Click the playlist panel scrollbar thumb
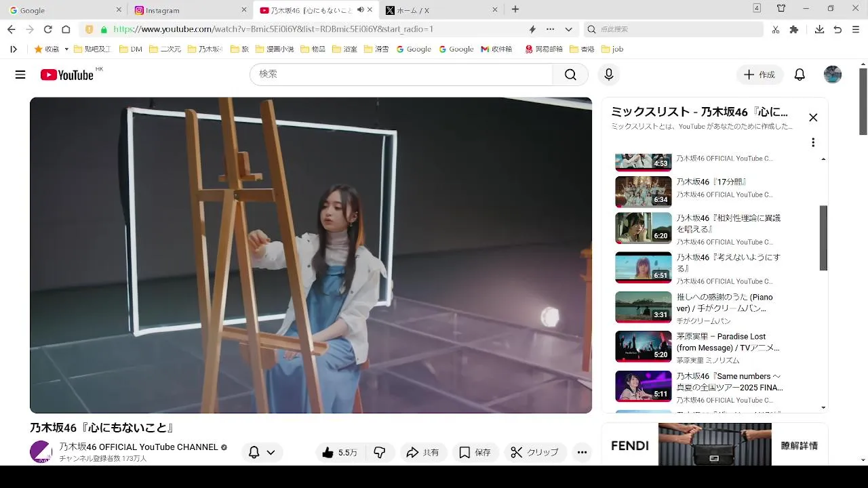 coord(824,238)
